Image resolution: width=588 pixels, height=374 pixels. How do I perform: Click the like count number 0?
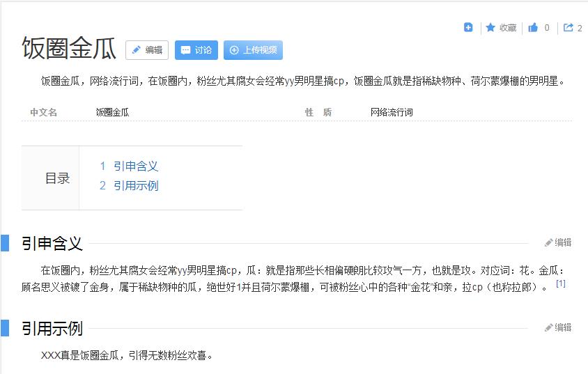(x=547, y=29)
